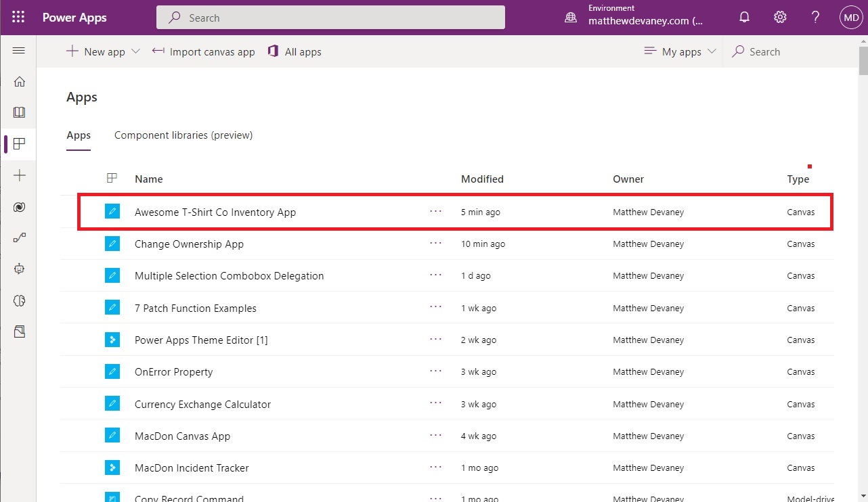This screenshot has height=502, width=868.
Task: Open Power Platform settings gear
Action: coord(779,17)
